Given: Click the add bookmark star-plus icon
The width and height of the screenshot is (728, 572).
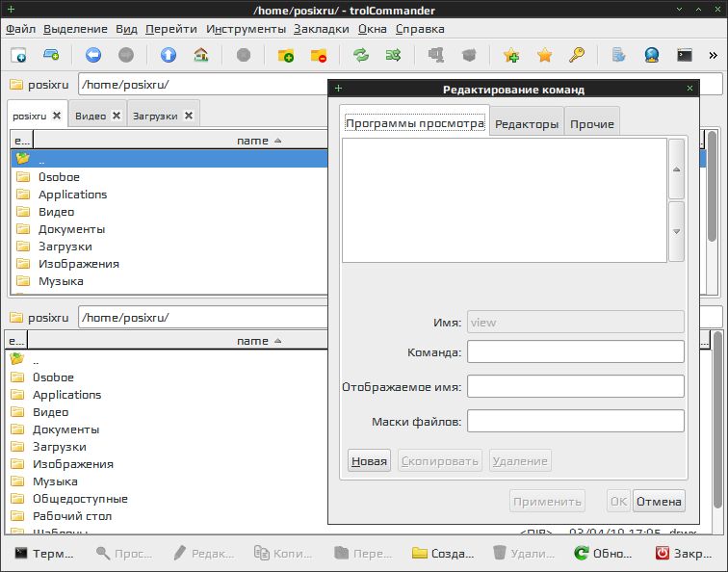Looking at the screenshot, I should coord(511,55).
